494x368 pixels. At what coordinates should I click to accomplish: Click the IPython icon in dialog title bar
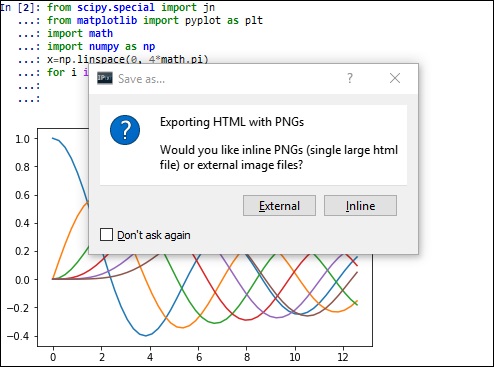click(x=105, y=78)
